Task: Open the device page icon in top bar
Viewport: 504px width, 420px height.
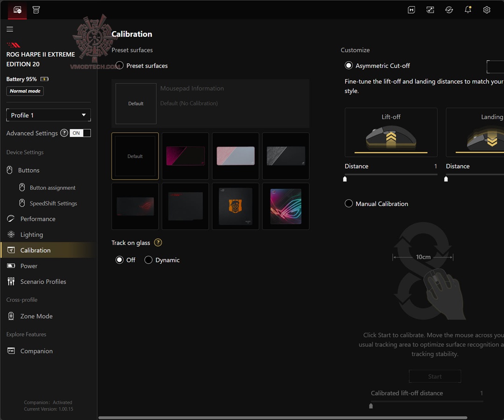Action: pos(17,10)
